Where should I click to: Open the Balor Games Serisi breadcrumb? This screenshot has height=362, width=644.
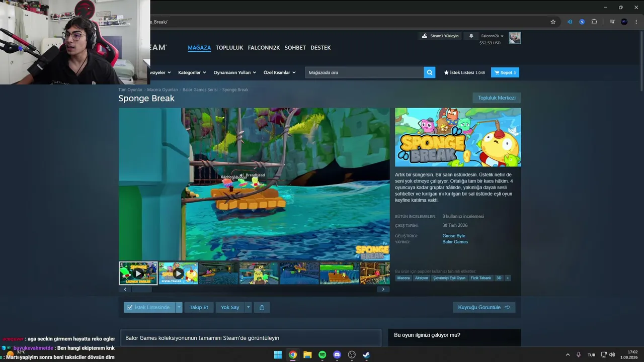click(200, 89)
